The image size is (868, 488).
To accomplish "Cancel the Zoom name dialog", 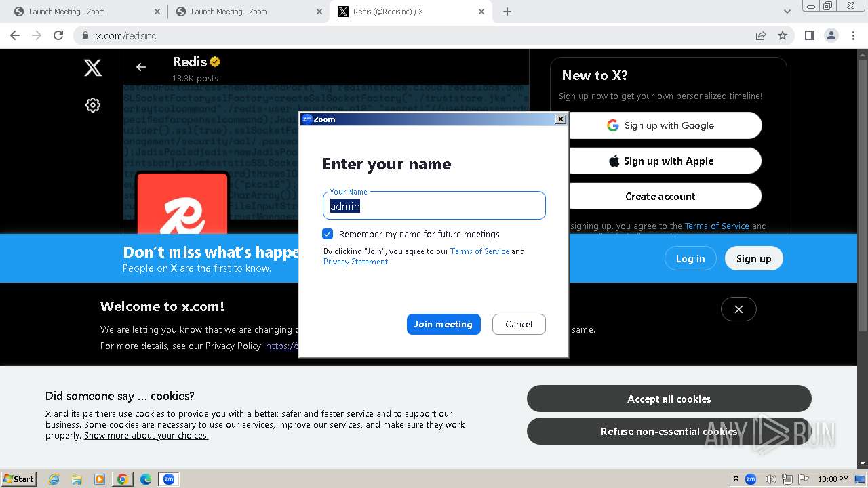I will click(x=519, y=324).
